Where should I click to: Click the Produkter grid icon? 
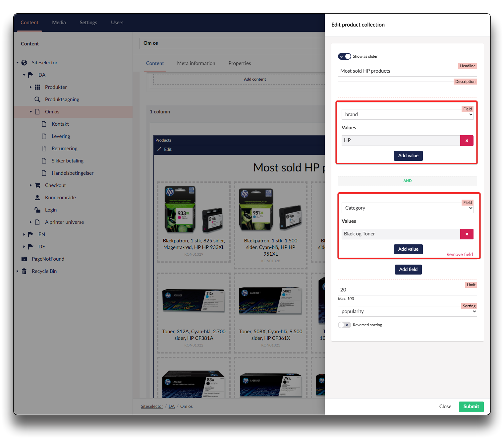(37, 87)
